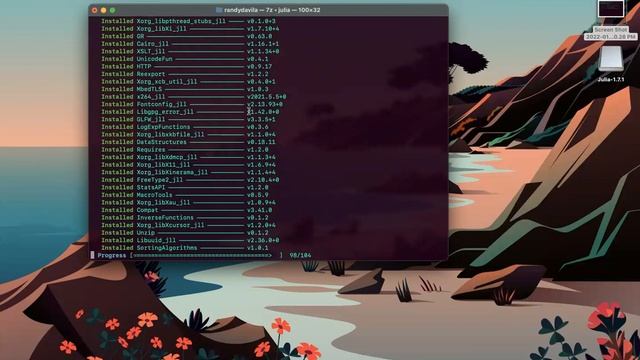
Task: Click the MbedTLS package line
Action: [184, 89]
